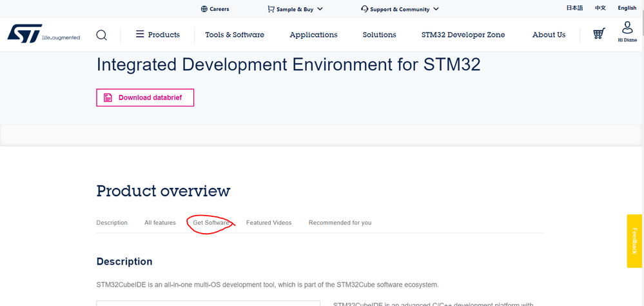The image size is (644, 306).
Task: Open the Hi Diane user account
Action: point(627,32)
